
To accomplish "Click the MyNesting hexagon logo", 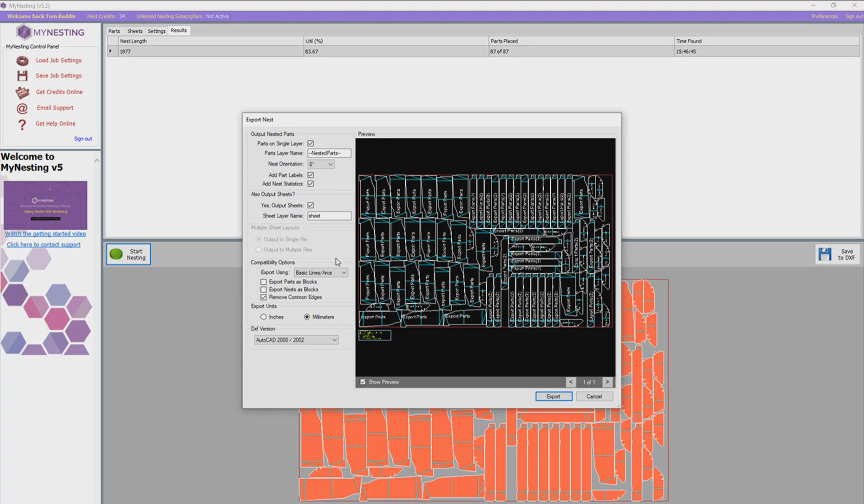I will coord(23,32).
